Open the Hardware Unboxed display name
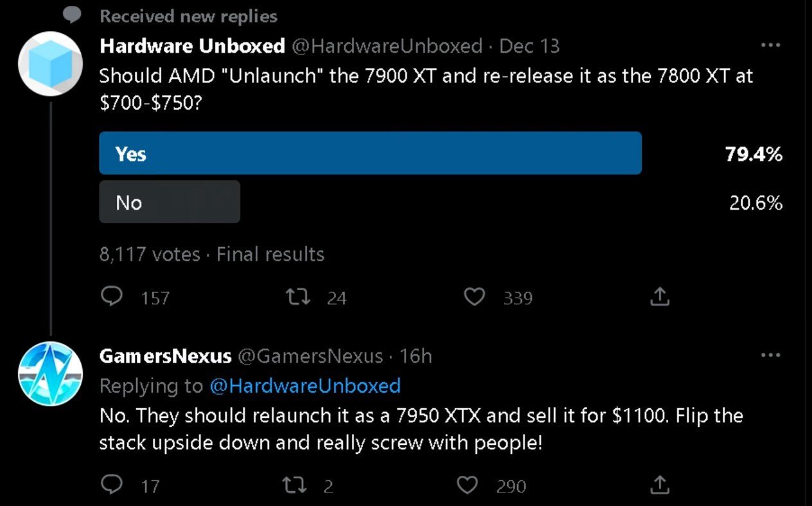The image size is (812, 506). click(192, 46)
